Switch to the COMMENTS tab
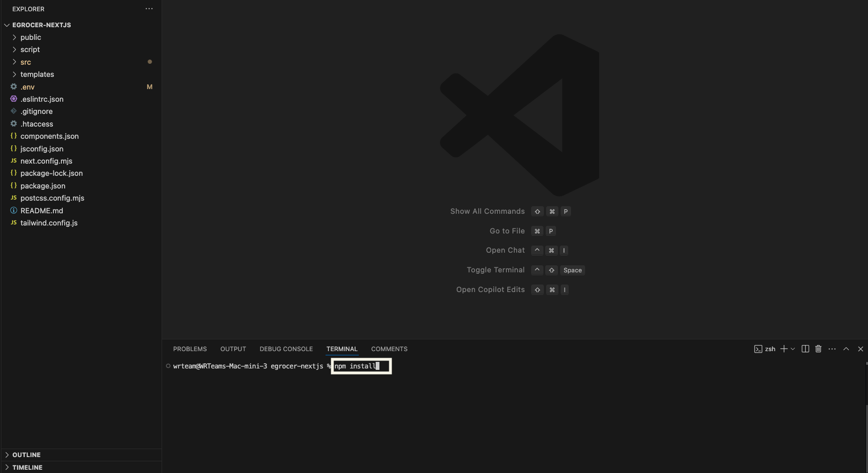 pos(389,349)
